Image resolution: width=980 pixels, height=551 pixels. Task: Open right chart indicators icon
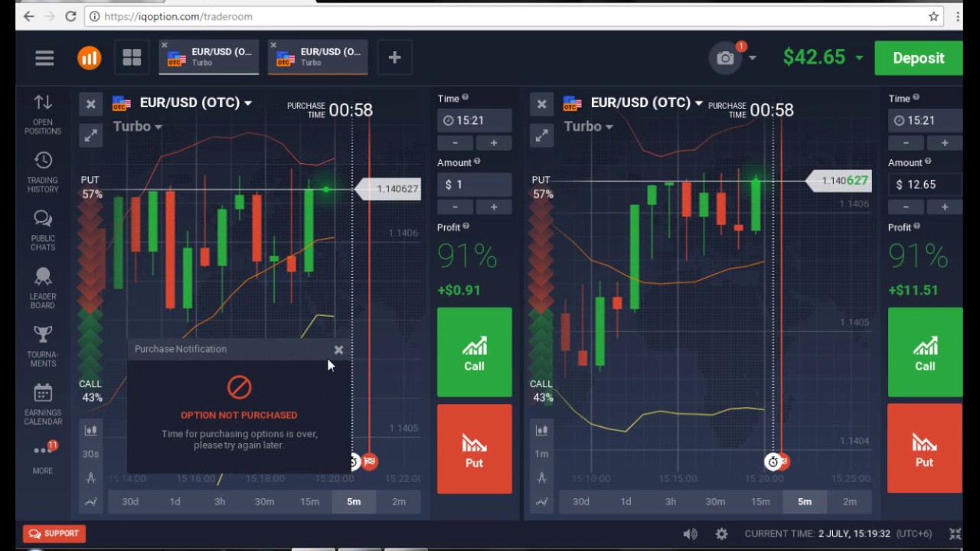tap(541, 502)
